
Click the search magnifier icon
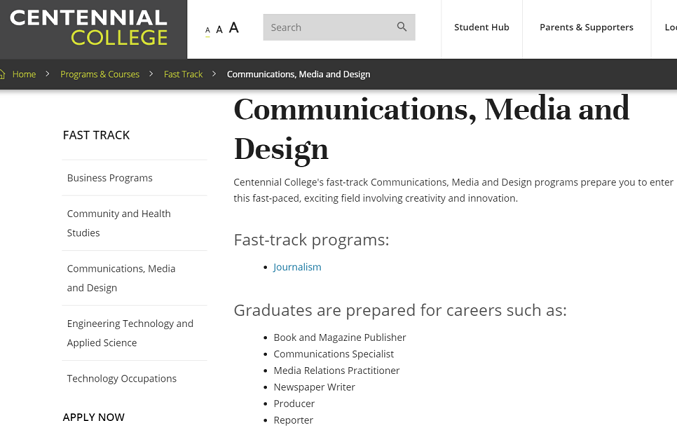402,27
